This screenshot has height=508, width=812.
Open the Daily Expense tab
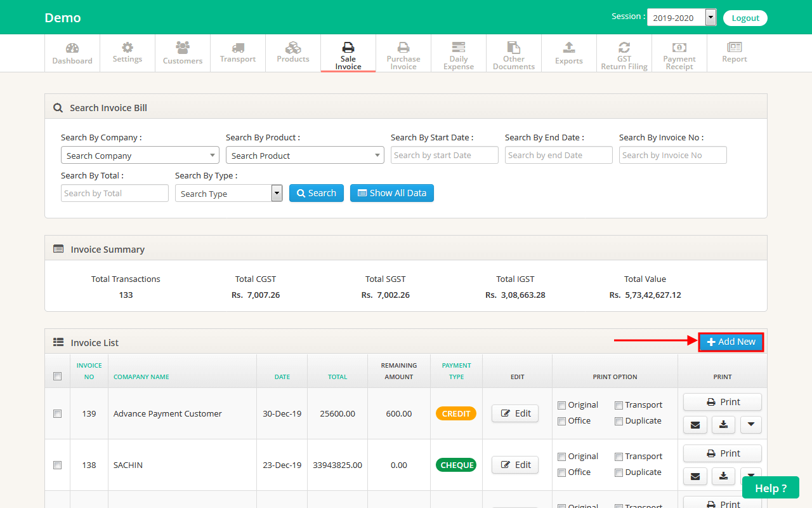point(459,53)
